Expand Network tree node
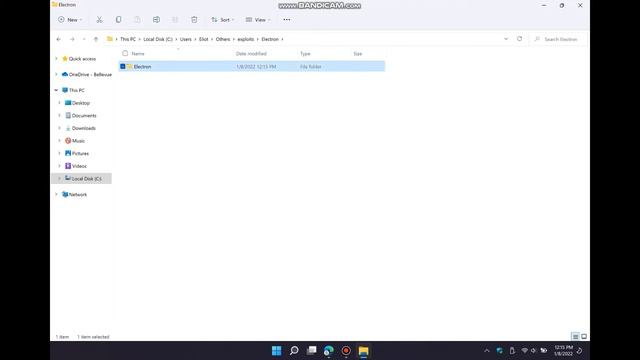The image size is (640, 360). 56,194
